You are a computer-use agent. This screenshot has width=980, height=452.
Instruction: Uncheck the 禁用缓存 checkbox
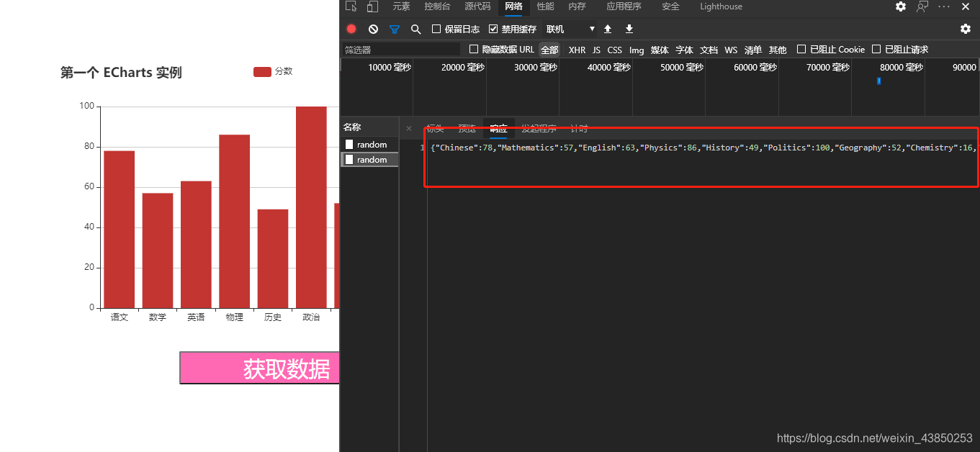[x=493, y=29]
